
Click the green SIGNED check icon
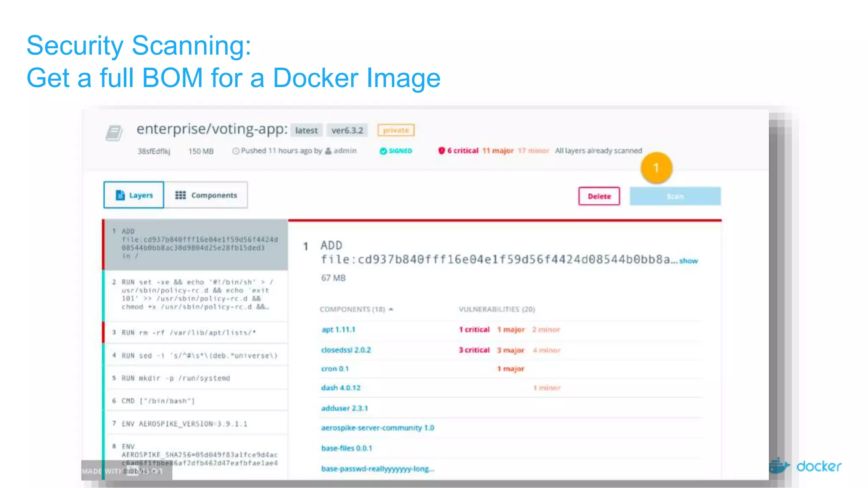pyautogui.click(x=383, y=151)
